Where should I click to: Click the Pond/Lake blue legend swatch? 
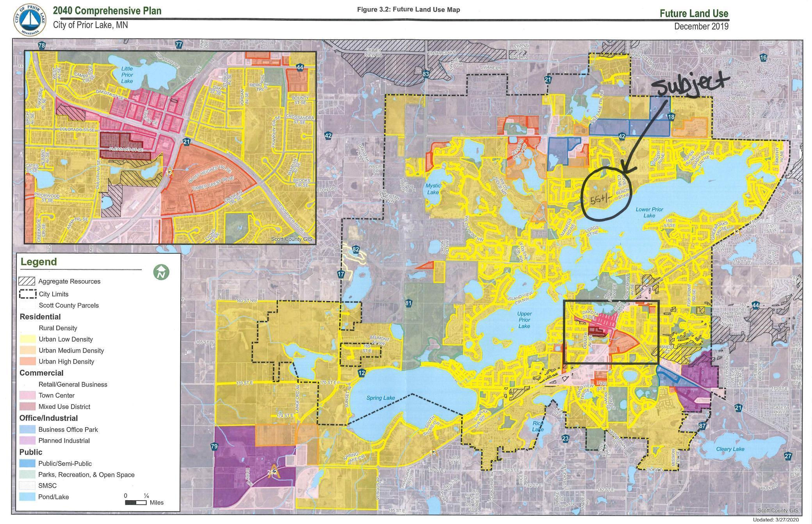pyautogui.click(x=27, y=497)
